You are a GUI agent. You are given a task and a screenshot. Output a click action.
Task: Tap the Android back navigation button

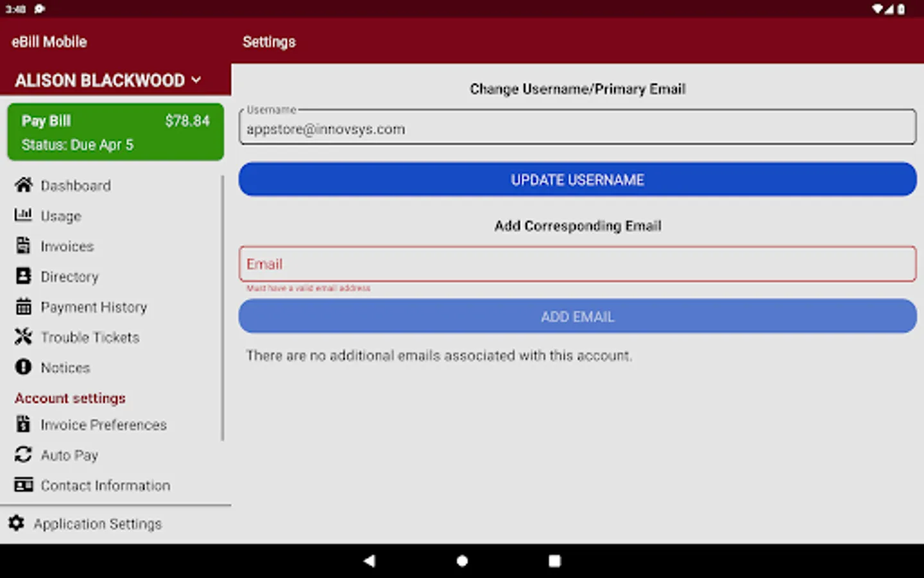[x=369, y=561]
